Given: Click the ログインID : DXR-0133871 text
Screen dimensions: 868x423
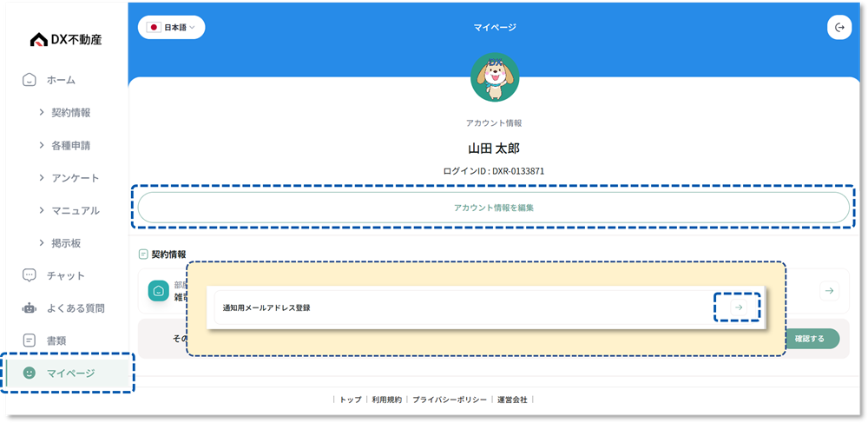Looking at the screenshot, I should [494, 171].
